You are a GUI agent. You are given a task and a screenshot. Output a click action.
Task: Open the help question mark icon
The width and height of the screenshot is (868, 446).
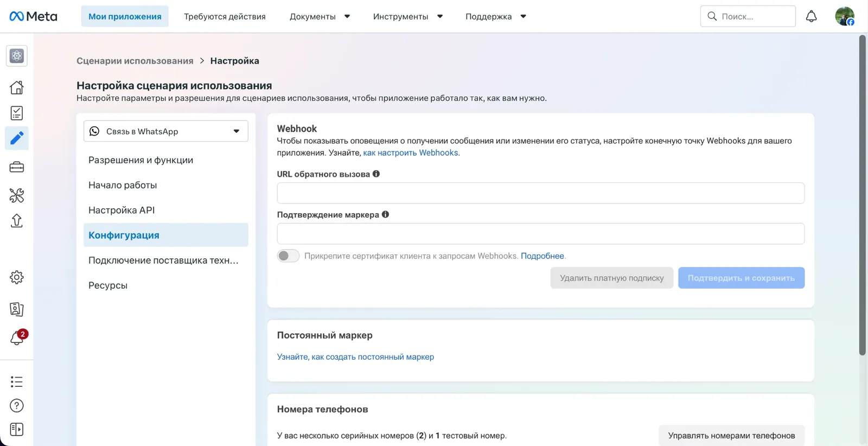(17, 406)
